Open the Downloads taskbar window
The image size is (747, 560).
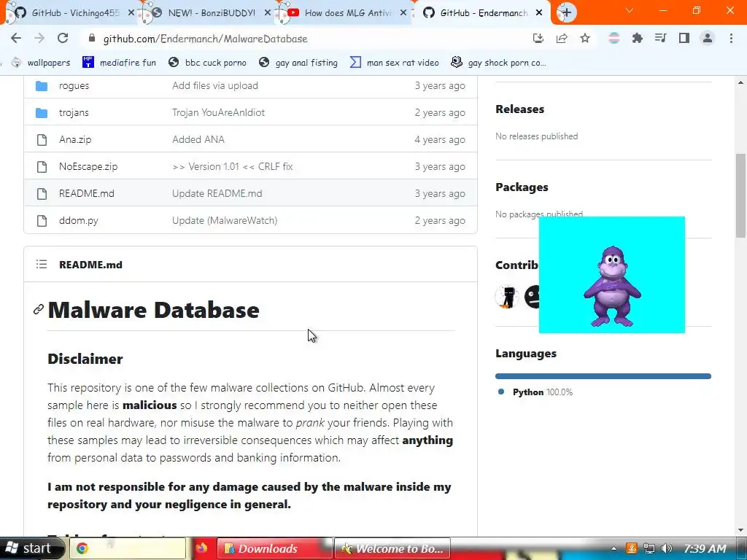[274, 548]
